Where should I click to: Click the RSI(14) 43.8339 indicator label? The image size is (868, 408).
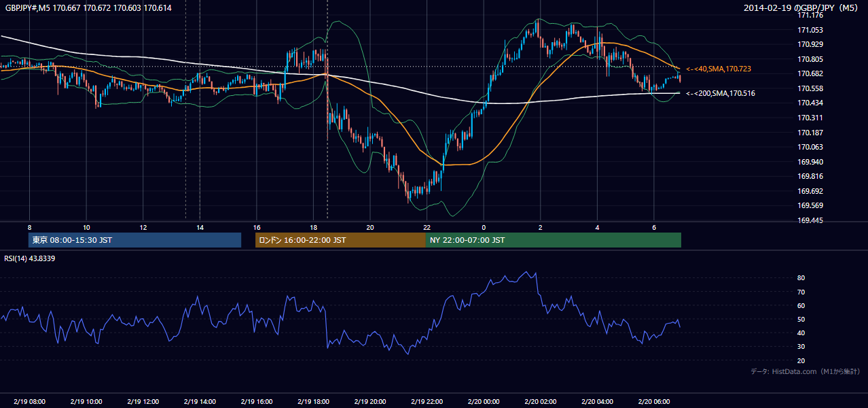click(x=30, y=258)
